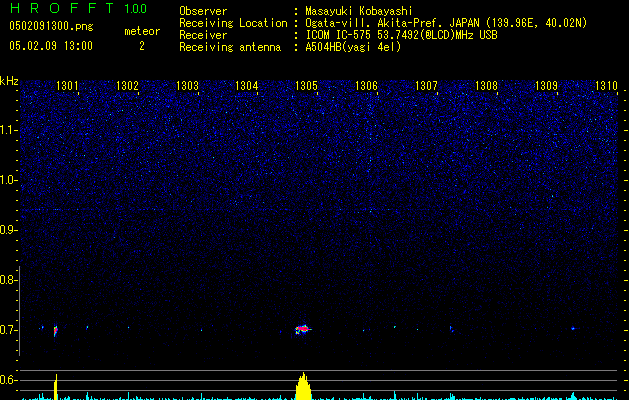Click the Observer label
629x400 pixels.
[x=203, y=11]
